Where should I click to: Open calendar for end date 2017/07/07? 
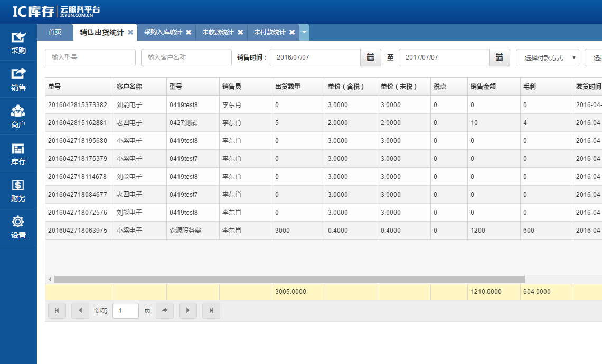[499, 58]
